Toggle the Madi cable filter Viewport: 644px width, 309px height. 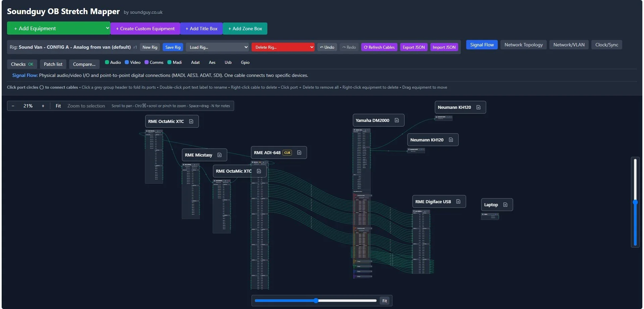(175, 62)
